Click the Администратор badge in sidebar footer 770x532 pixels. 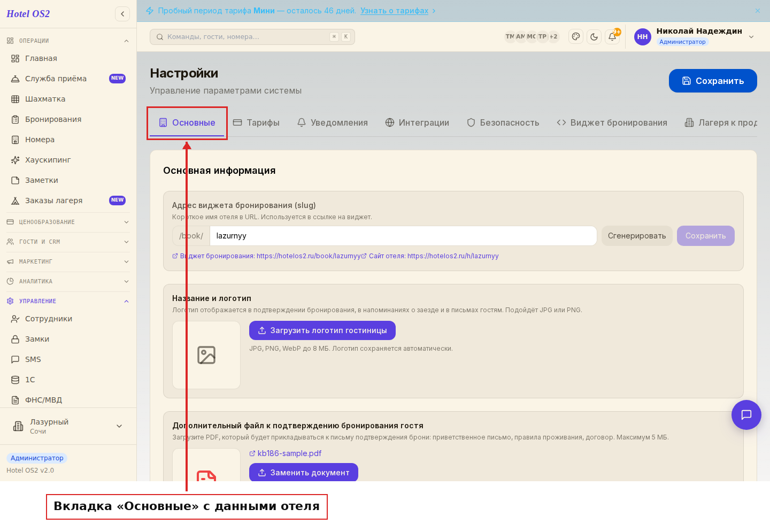(x=37, y=458)
